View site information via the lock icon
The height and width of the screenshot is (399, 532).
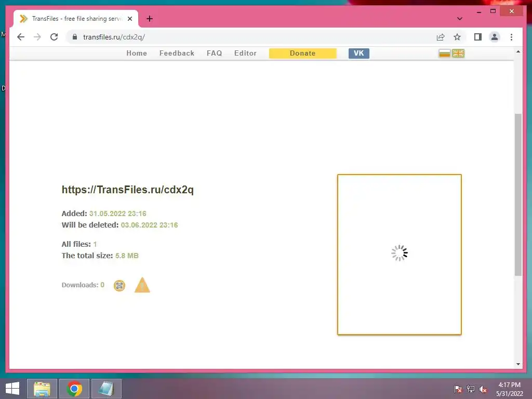[75, 37]
